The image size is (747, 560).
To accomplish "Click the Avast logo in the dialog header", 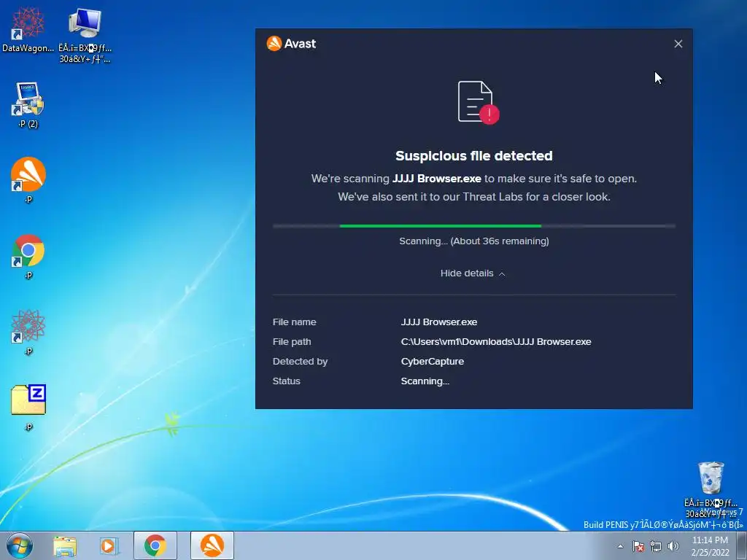I will click(291, 43).
